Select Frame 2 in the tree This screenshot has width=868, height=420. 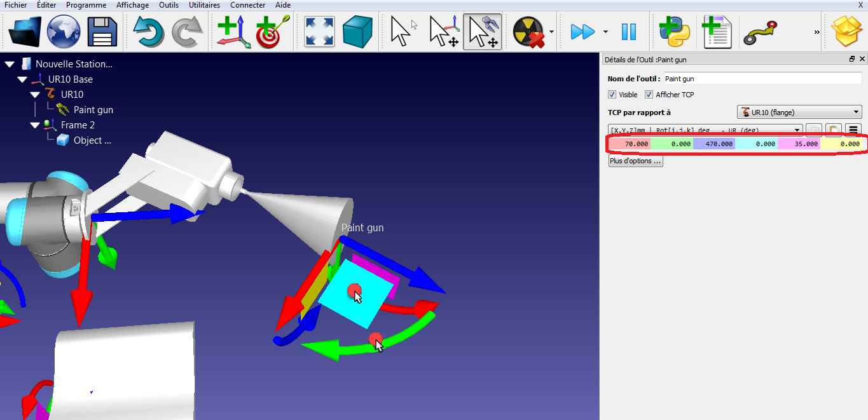coord(78,125)
